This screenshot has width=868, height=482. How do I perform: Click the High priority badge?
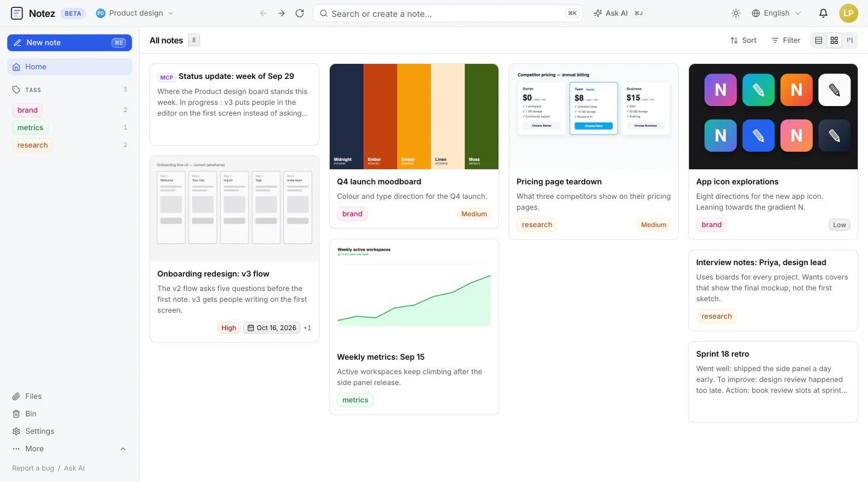pyautogui.click(x=229, y=328)
